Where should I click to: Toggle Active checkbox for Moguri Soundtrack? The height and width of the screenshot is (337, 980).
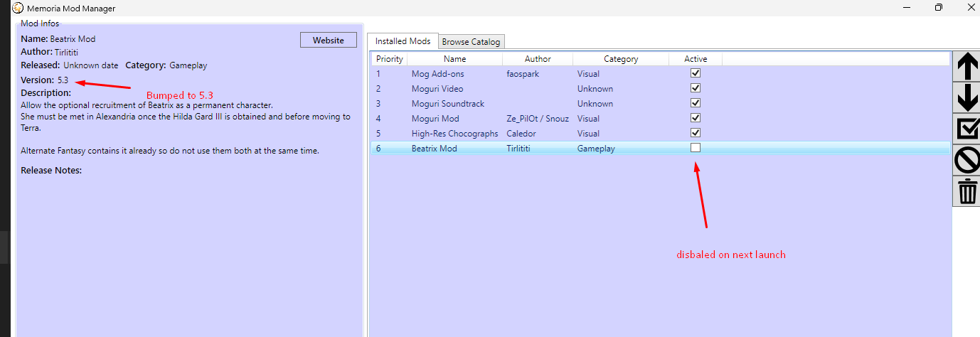(696, 103)
